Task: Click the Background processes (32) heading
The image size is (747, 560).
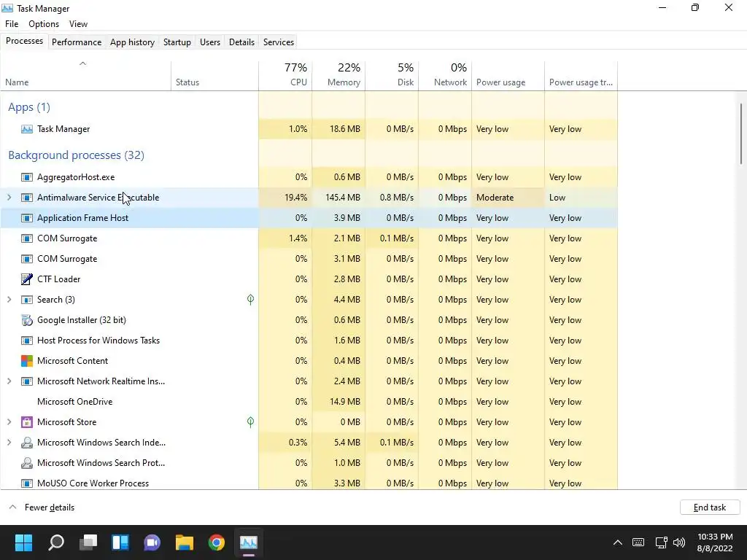Action: (x=76, y=155)
